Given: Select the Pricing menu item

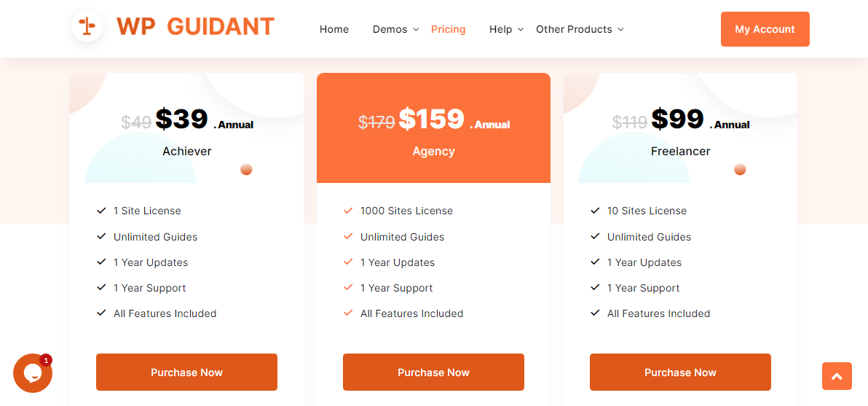Looking at the screenshot, I should tap(448, 29).
